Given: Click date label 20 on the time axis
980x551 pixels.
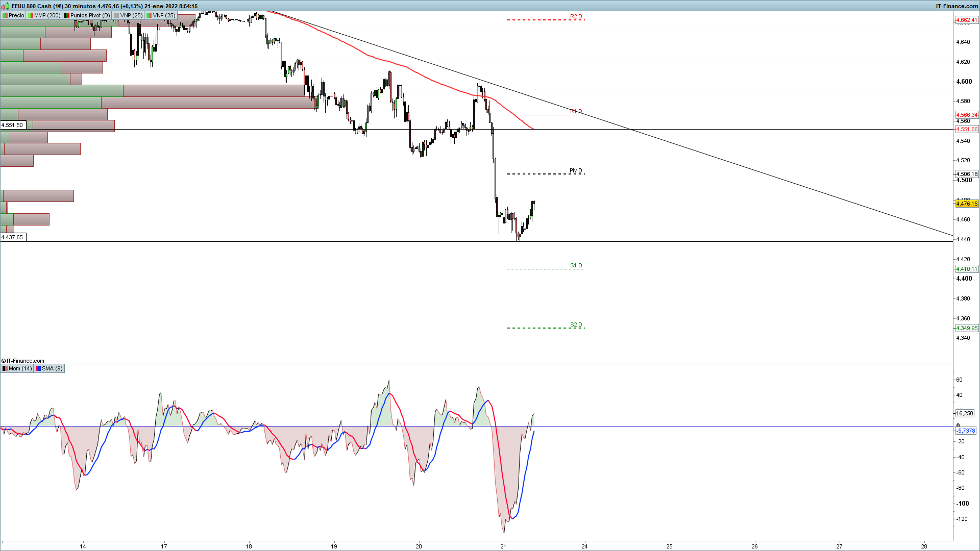Looking at the screenshot, I should (419, 546).
